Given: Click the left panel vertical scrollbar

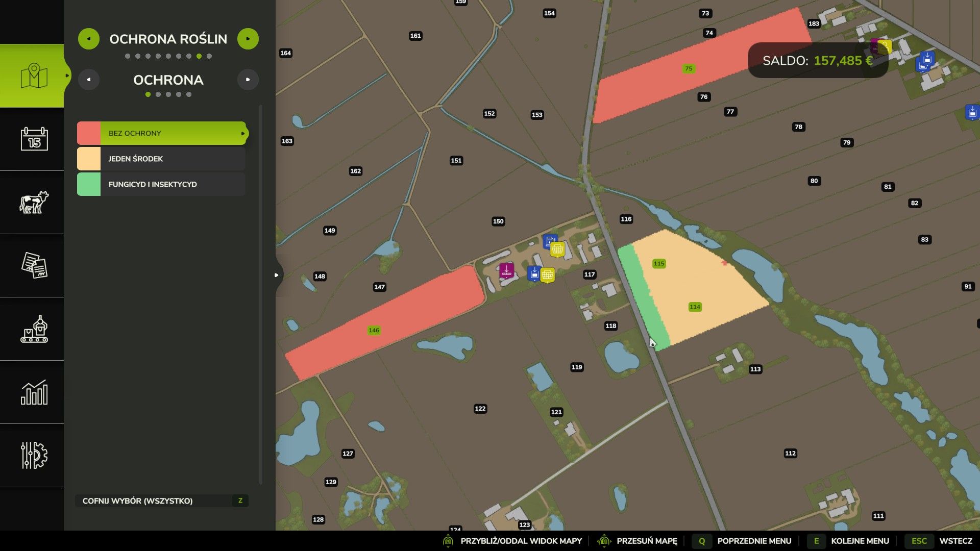Looking at the screenshot, I should click(x=261, y=294).
